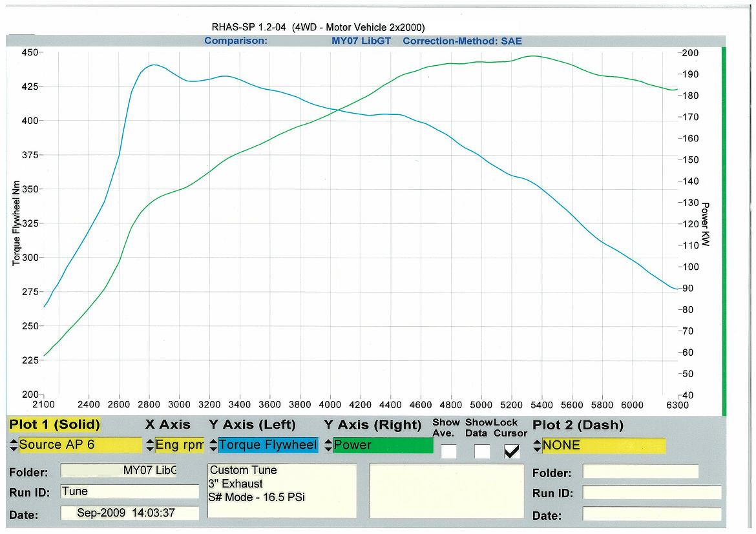This screenshot has height=534, width=756.
Task: Click the Plot 1 Date field Sep-2009
Action: [130, 513]
